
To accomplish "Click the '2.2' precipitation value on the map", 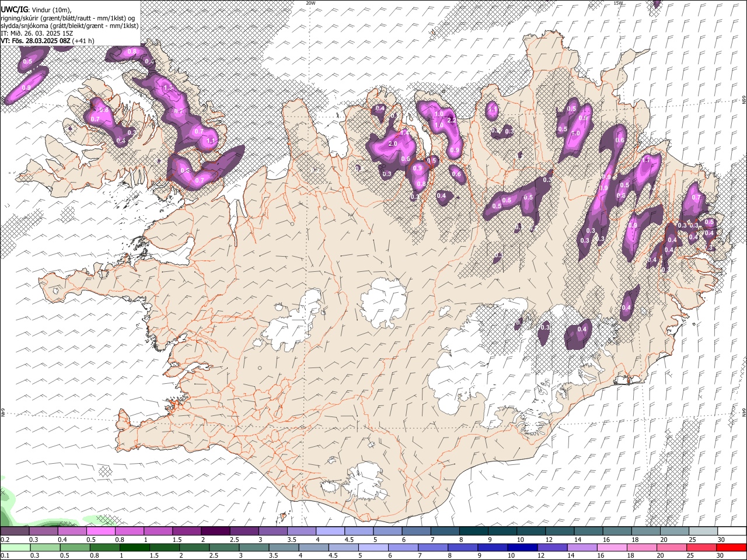I will pos(451,120).
